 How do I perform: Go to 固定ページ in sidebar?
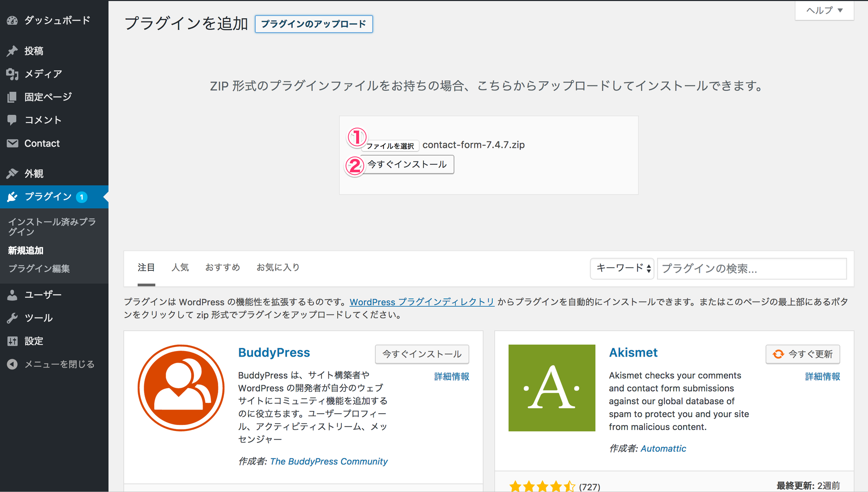coord(54,97)
